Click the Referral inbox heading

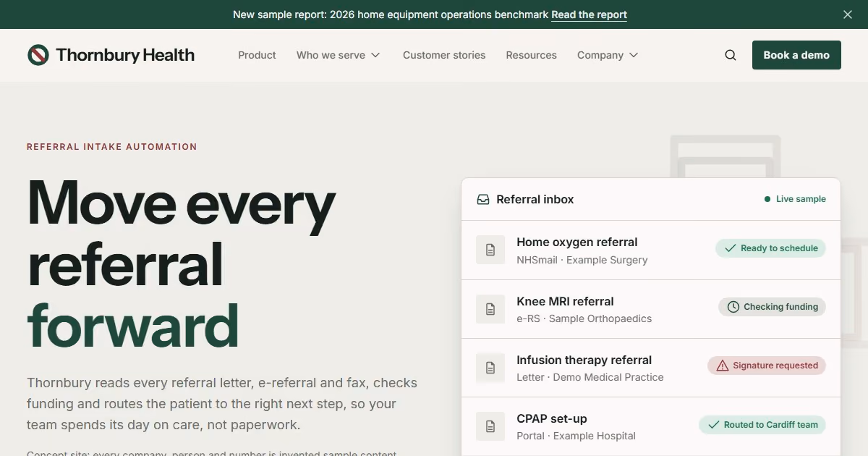point(535,199)
